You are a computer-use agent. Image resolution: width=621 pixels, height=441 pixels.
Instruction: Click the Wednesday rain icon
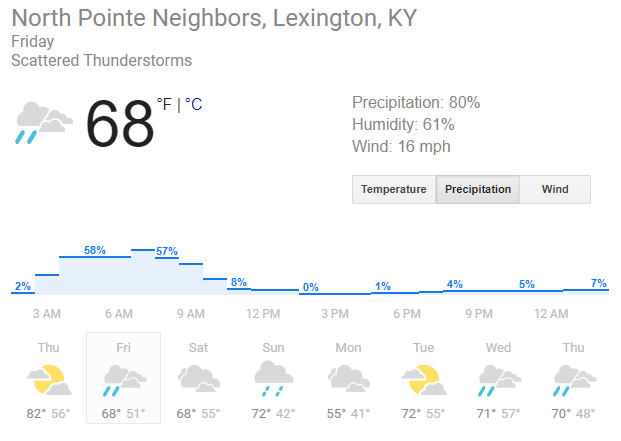coord(499,380)
